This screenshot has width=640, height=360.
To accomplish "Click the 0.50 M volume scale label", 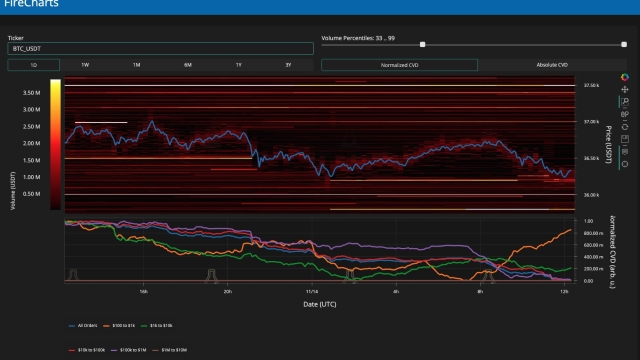I will tap(31, 194).
